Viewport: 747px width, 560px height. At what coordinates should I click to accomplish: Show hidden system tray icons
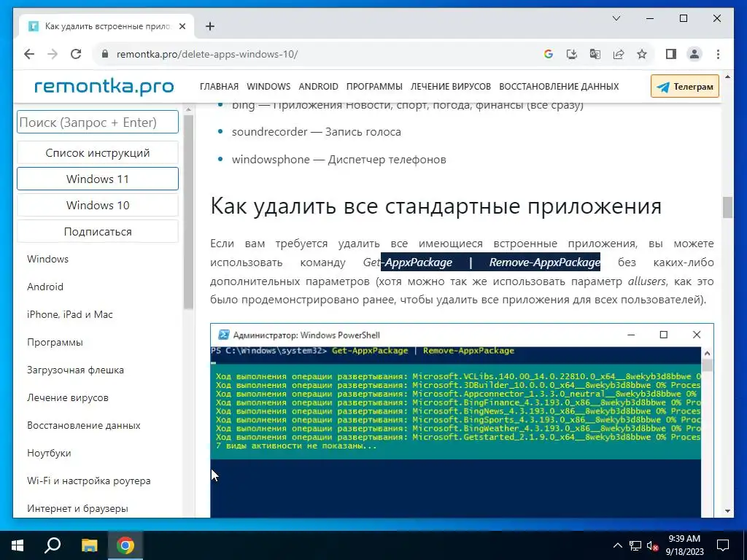point(617,545)
